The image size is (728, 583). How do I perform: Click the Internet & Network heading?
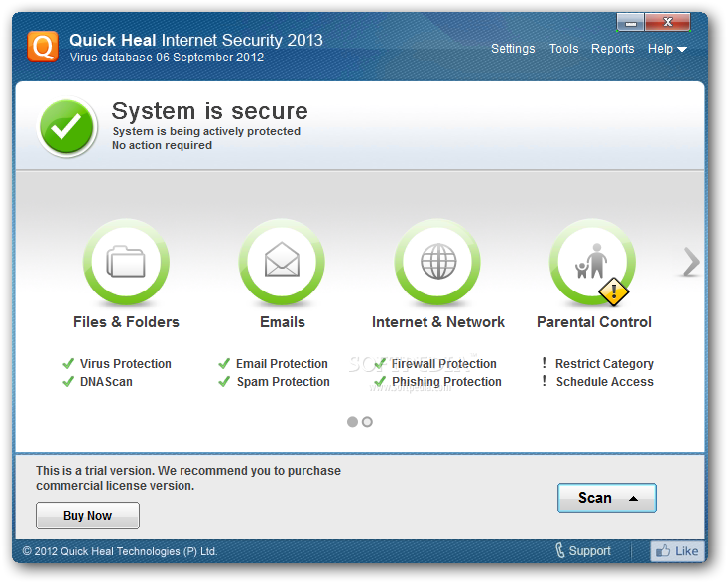pos(438,322)
